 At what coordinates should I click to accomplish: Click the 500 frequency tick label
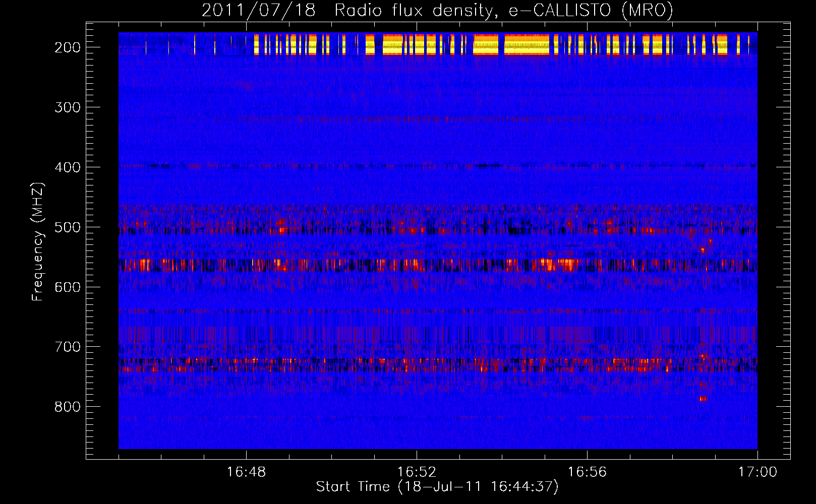68,227
